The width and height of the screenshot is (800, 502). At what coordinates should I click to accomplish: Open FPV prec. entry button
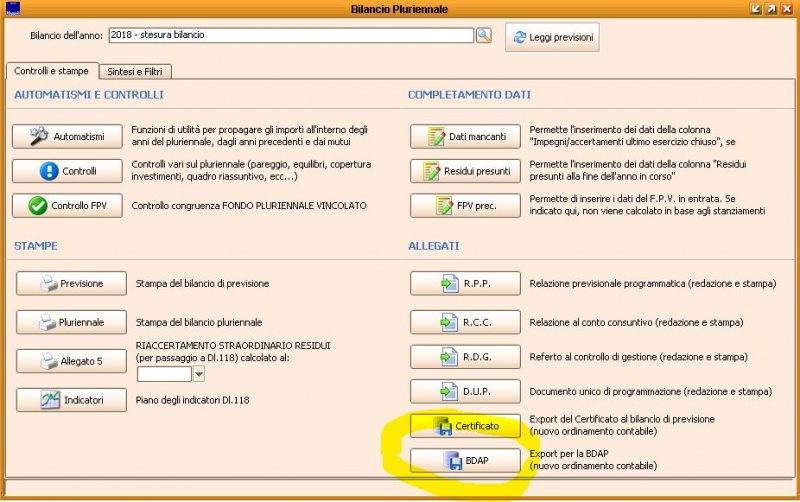(x=465, y=207)
